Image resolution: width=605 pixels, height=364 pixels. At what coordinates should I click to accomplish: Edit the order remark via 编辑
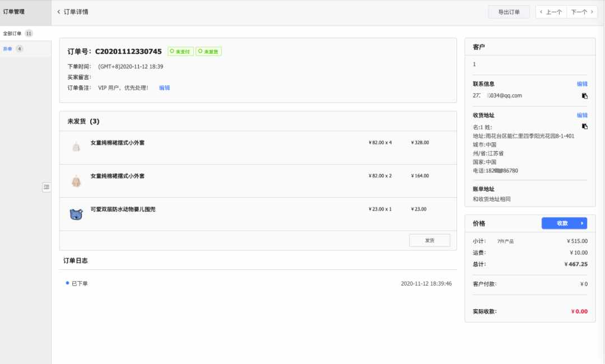tap(164, 88)
